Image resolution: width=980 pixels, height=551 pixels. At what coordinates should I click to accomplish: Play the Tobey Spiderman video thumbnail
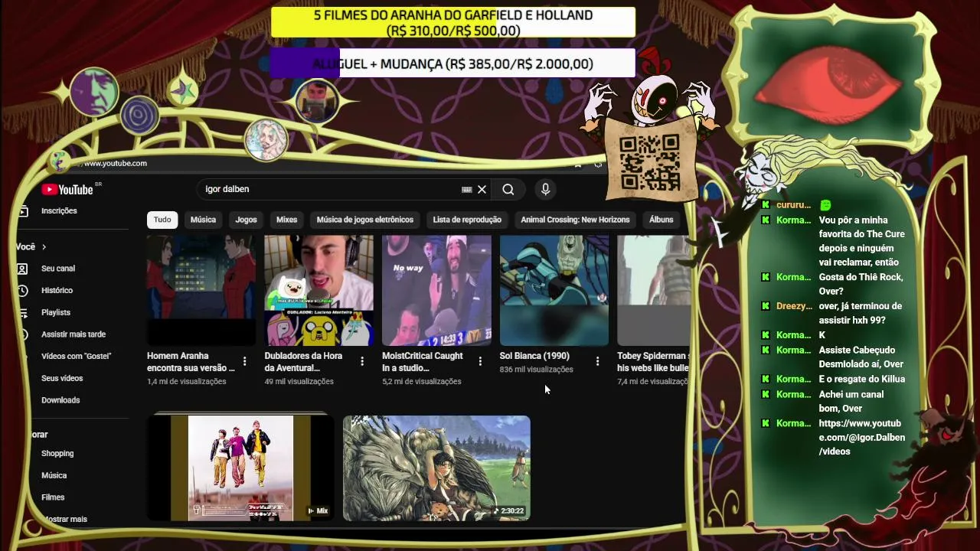[x=654, y=290]
